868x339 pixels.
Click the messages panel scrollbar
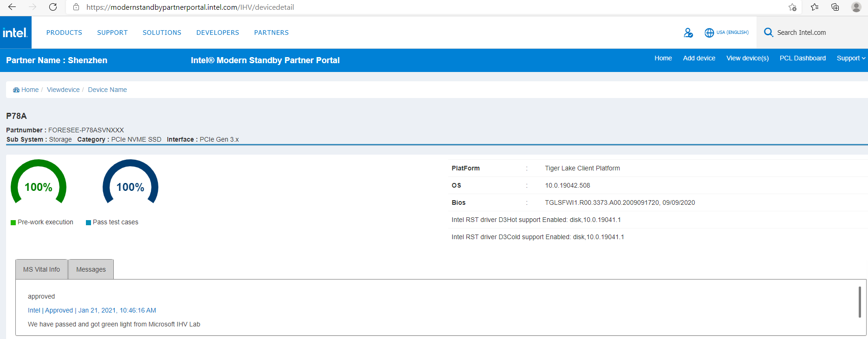click(860, 302)
